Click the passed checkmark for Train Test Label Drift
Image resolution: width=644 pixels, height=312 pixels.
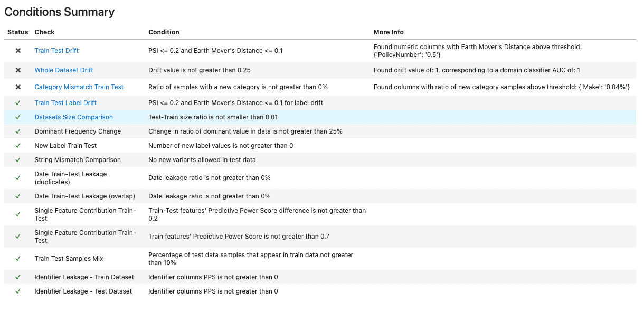(x=18, y=103)
